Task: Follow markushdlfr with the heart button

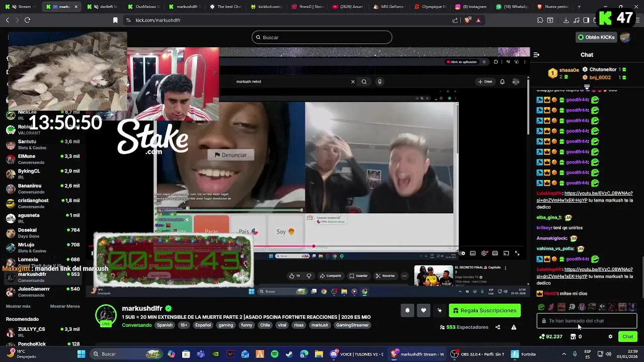Action: coord(424,311)
